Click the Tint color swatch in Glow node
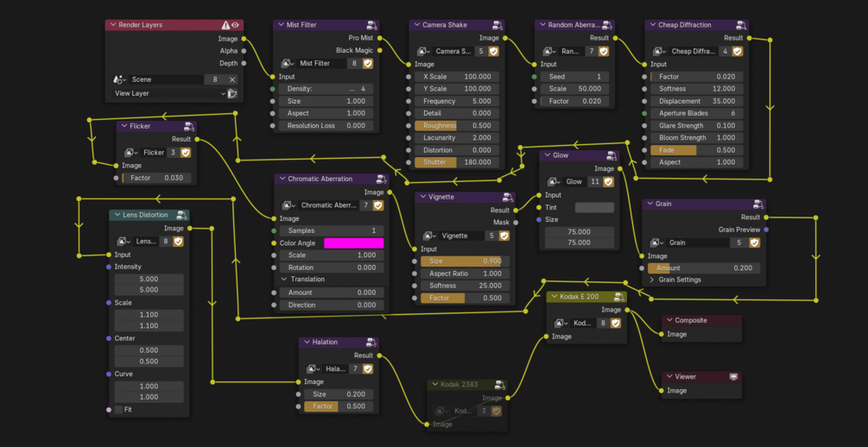Image resolution: width=868 pixels, height=447 pixels. [x=594, y=207]
